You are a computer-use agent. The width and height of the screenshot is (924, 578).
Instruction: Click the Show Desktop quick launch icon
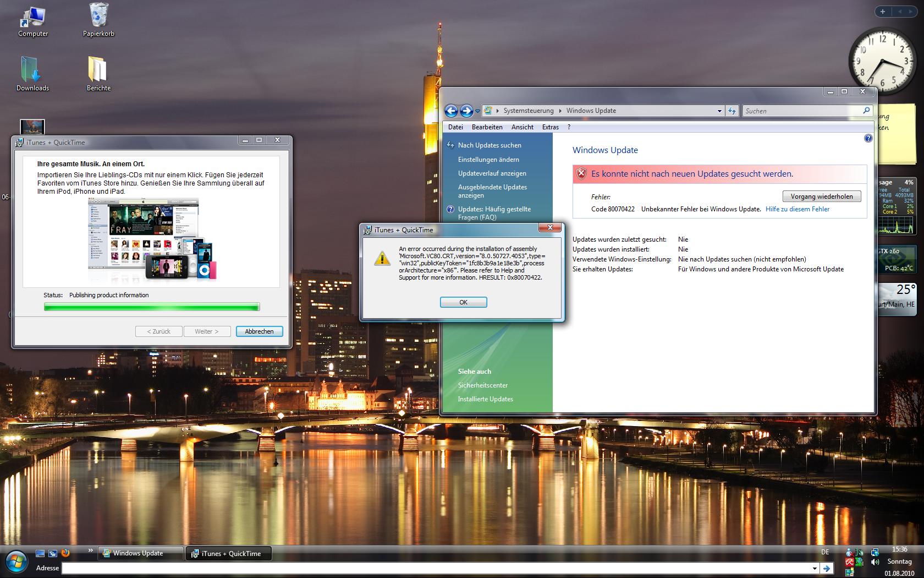tap(40, 553)
